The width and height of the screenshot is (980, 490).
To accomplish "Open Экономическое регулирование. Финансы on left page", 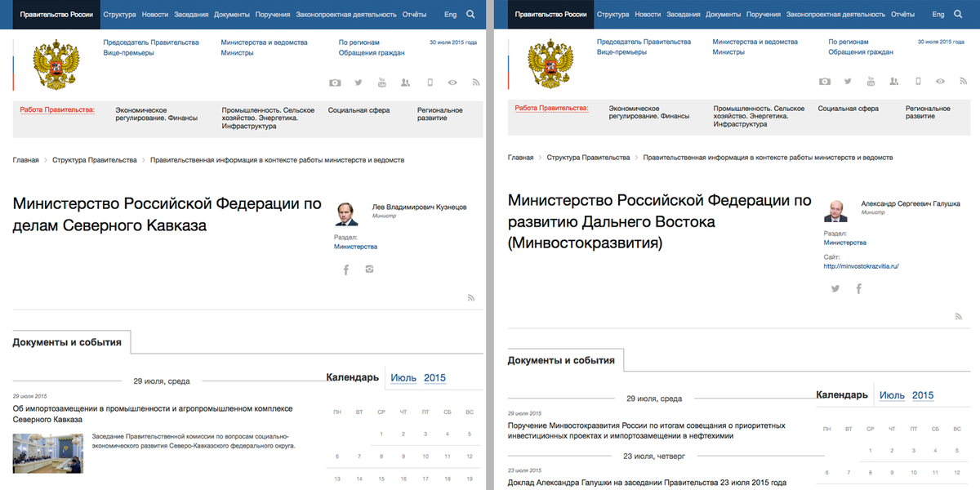I will (x=157, y=114).
